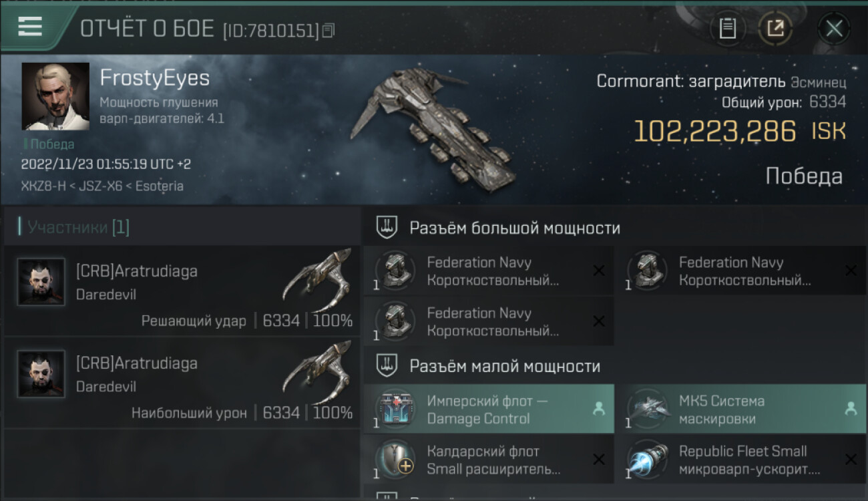Toggle person icon on МК5 Система маскировки
This screenshot has width=868, height=501.
[x=851, y=409]
